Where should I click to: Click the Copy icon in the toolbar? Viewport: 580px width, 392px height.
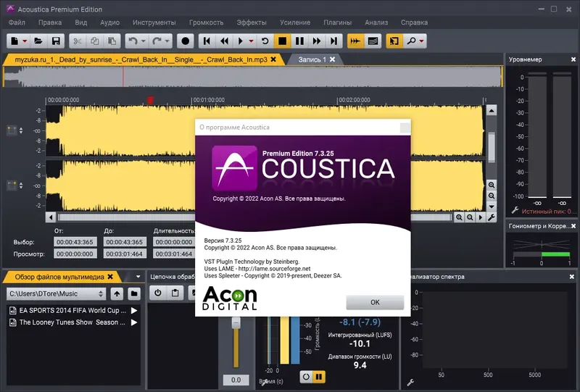point(95,41)
